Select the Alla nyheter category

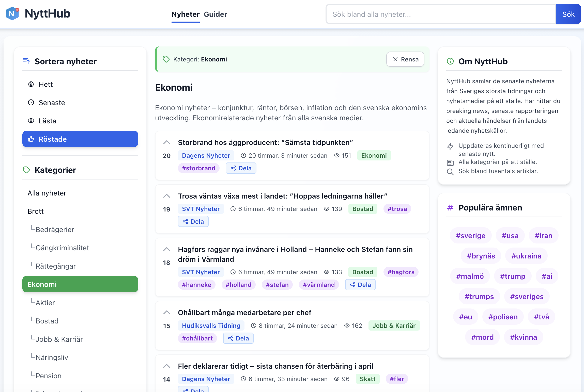80,193
